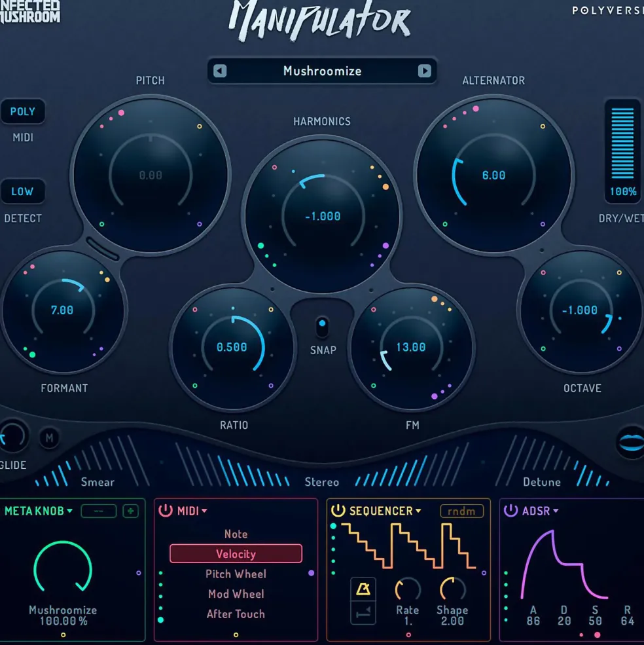Toggle the LOW detect button

[x=23, y=191]
